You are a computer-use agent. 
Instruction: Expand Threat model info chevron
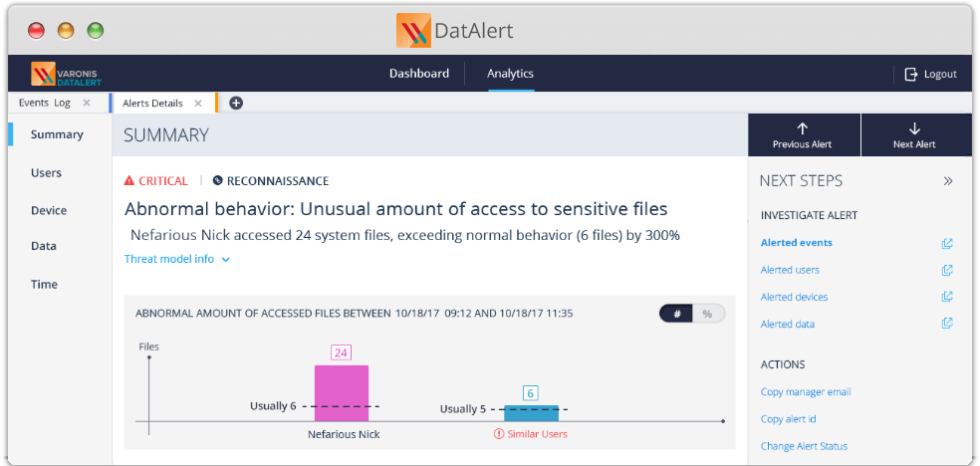(x=226, y=260)
